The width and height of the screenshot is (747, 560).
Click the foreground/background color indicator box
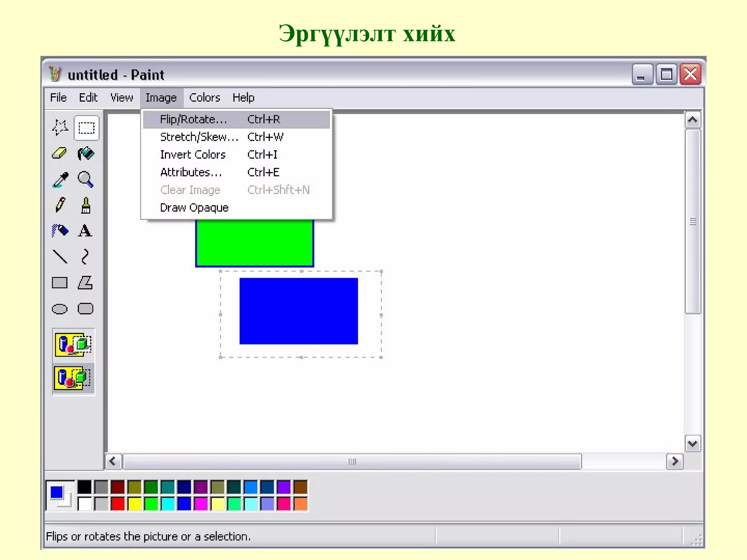[60, 495]
